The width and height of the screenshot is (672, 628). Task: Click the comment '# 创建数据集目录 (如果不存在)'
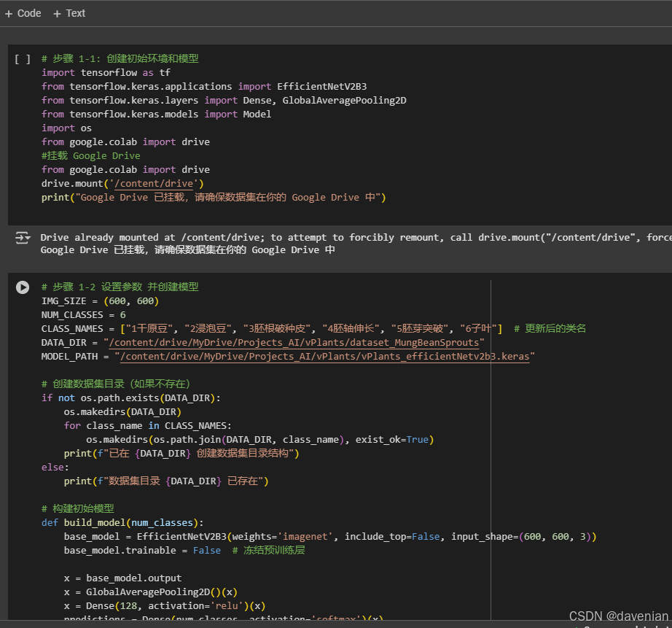116,384
